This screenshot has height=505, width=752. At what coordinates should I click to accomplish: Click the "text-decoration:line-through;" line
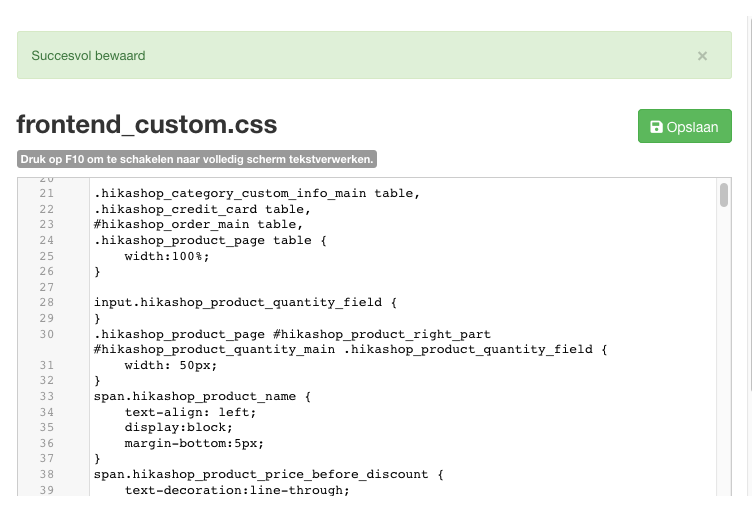(237, 490)
